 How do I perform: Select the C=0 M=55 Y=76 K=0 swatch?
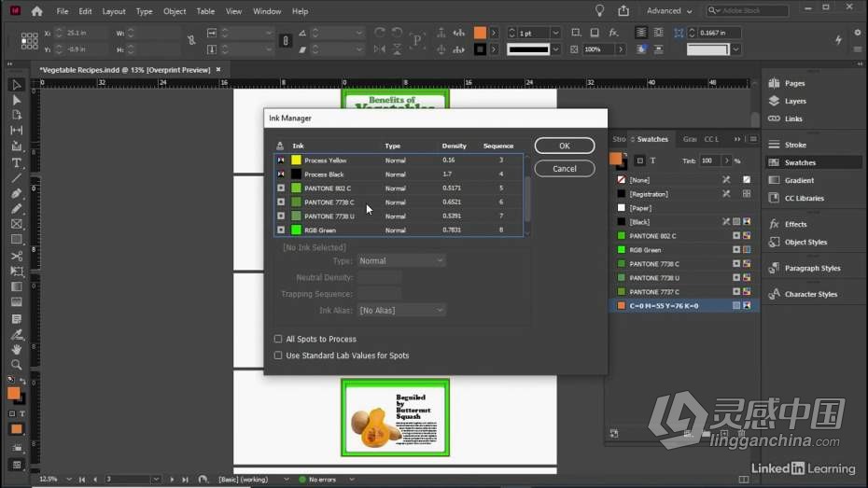pyautogui.click(x=683, y=305)
